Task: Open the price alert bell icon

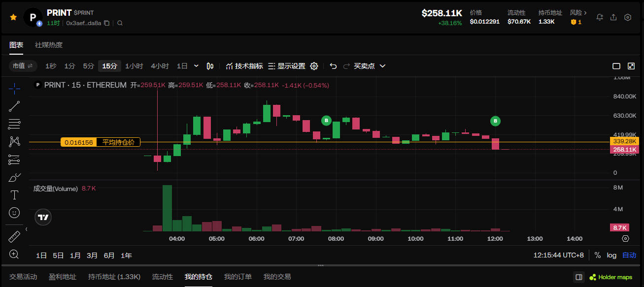Action: click(x=600, y=17)
